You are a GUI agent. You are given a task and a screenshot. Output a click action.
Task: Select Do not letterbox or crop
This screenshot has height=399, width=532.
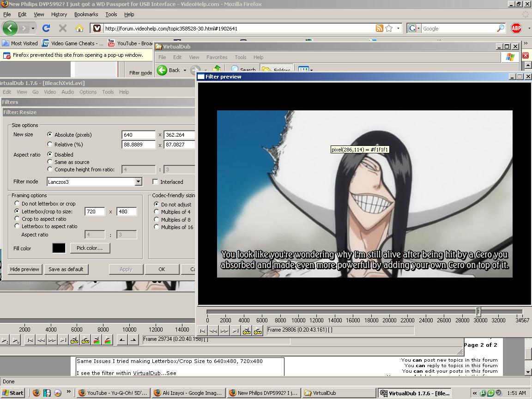click(x=17, y=204)
